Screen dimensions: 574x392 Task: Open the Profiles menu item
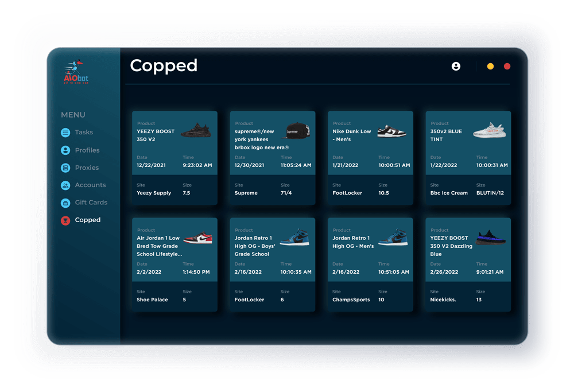[87, 150]
